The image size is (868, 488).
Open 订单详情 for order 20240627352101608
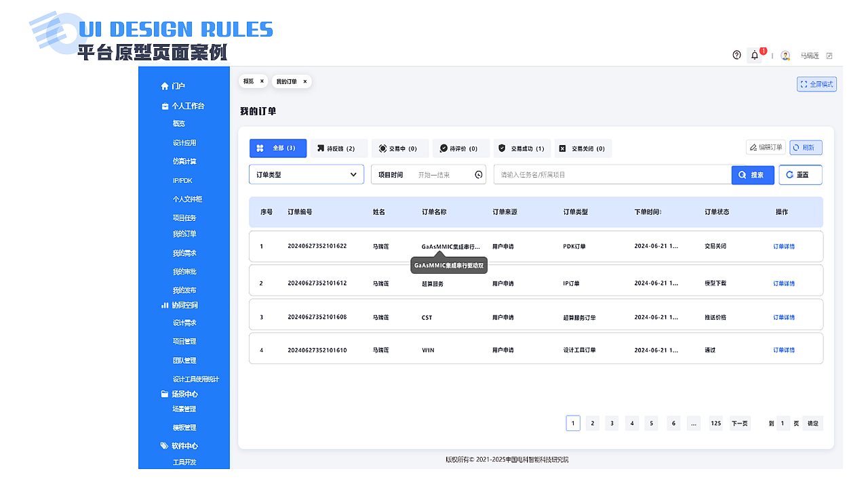(784, 317)
